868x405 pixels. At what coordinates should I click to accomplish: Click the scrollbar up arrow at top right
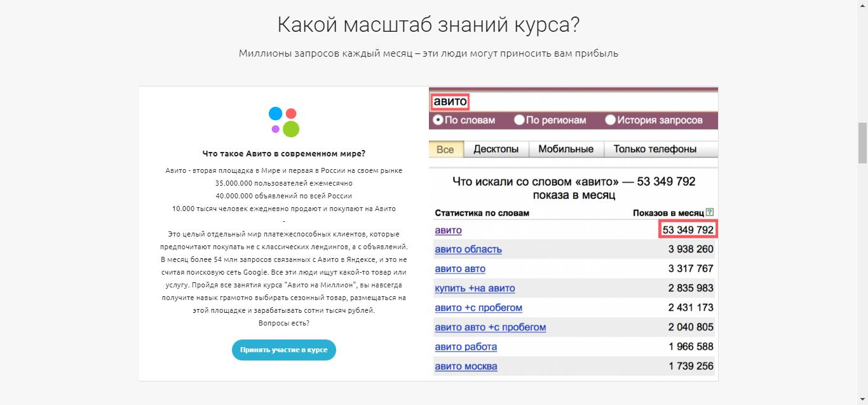click(x=863, y=5)
